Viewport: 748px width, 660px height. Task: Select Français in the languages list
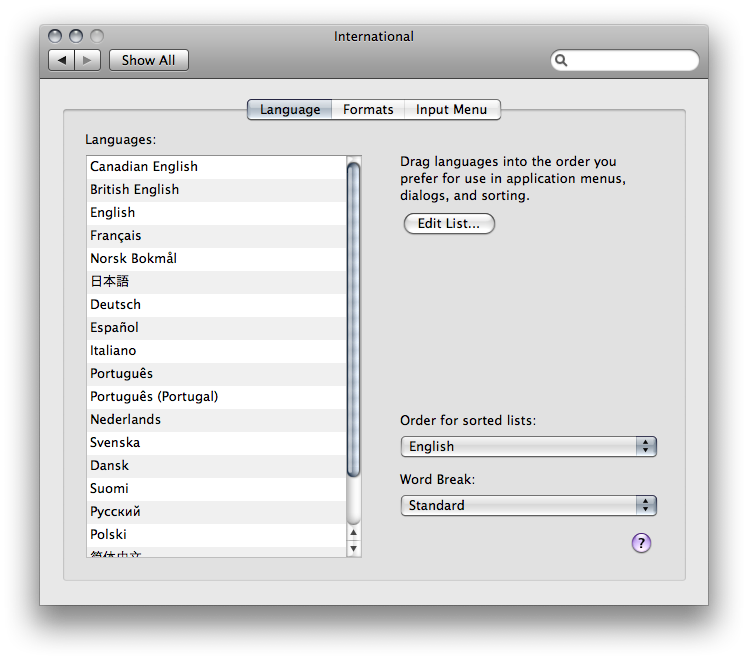pos(217,236)
